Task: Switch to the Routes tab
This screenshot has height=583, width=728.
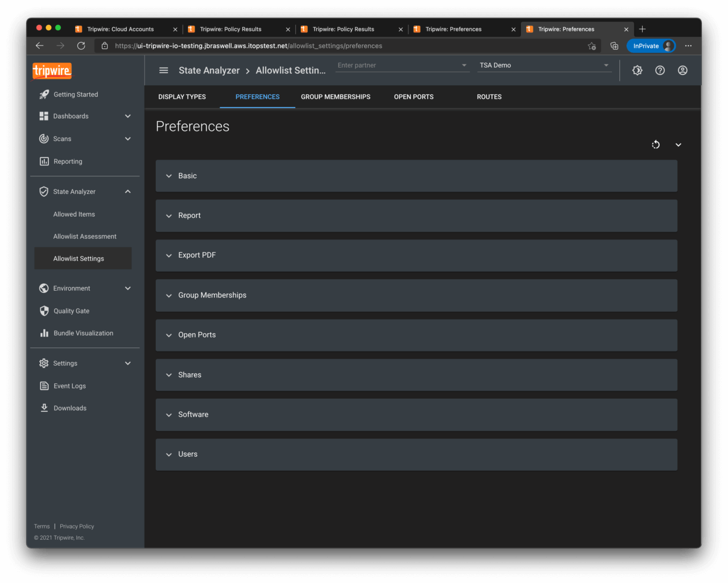Action: (x=489, y=97)
